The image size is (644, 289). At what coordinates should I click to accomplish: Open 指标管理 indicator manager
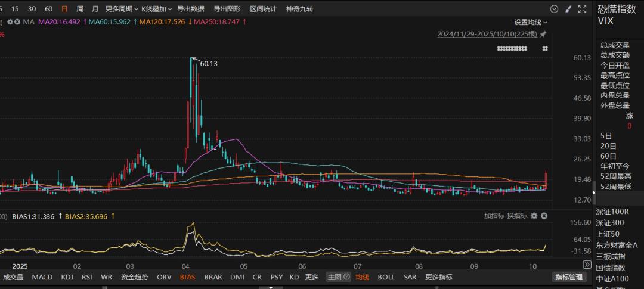point(569,277)
